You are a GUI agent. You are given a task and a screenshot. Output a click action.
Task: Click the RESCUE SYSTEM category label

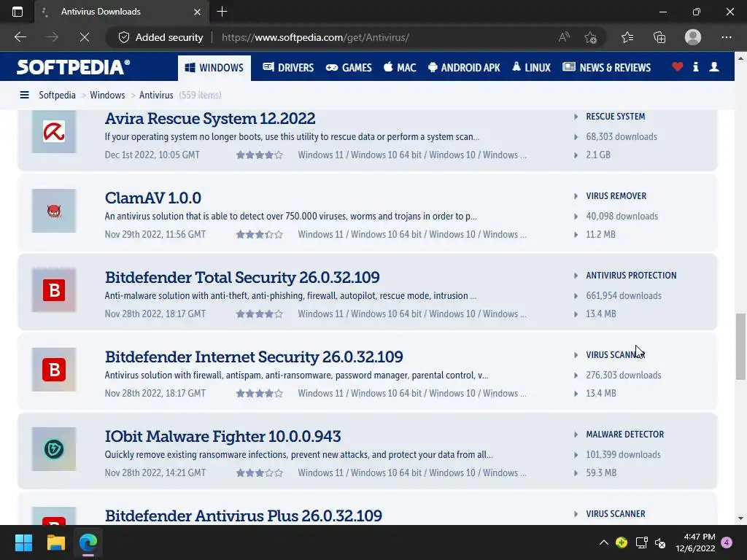pos(616,117)
